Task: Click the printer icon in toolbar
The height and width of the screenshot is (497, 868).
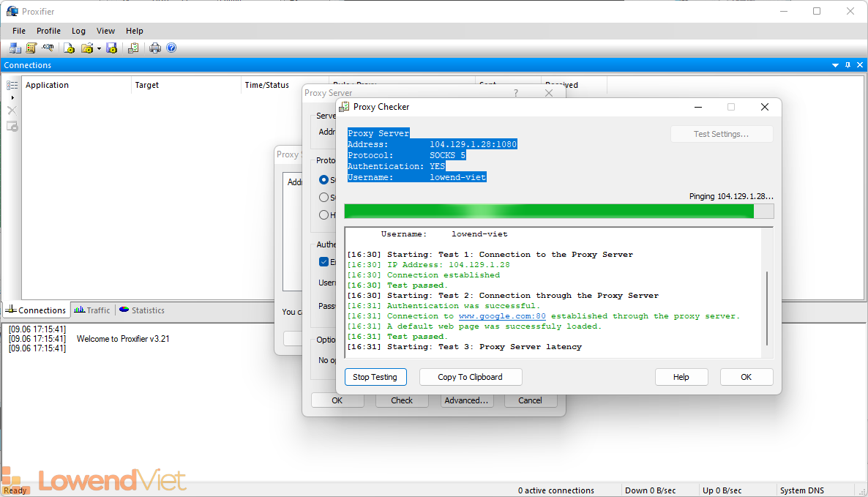Action: click(x=155, y=48)
